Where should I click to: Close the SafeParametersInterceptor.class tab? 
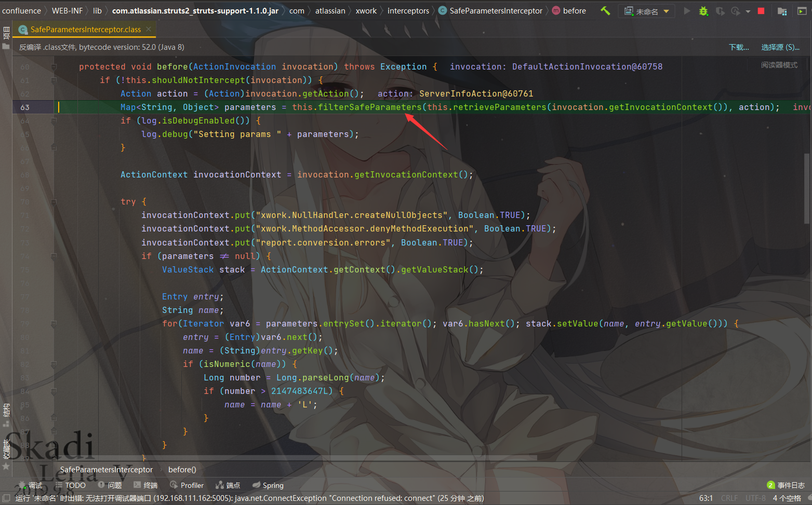click(x=149, y=29)
